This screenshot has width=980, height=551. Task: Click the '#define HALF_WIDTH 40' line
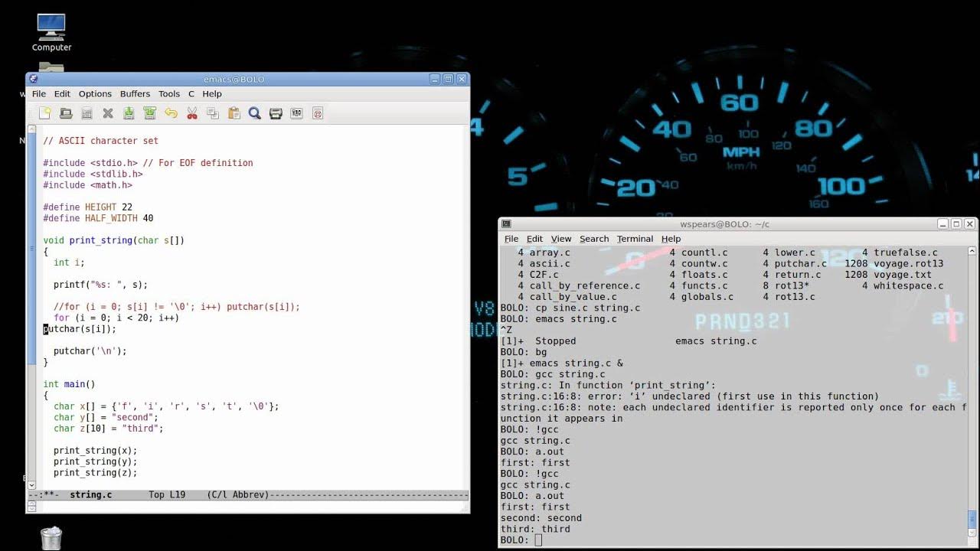point(98,218)
